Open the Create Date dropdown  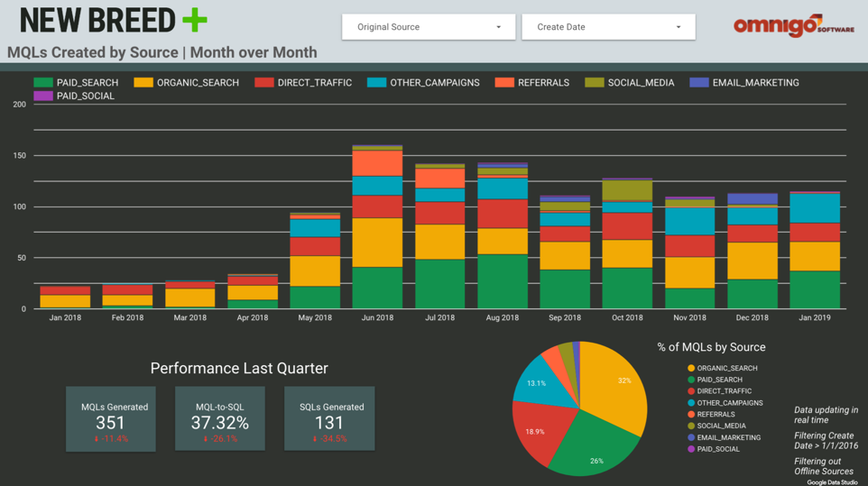point(607,27)
